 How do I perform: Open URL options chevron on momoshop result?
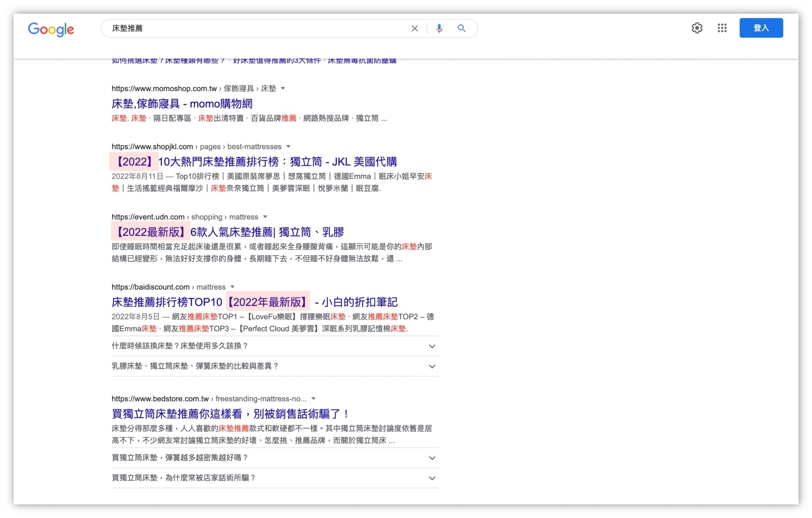pos(283,88)
